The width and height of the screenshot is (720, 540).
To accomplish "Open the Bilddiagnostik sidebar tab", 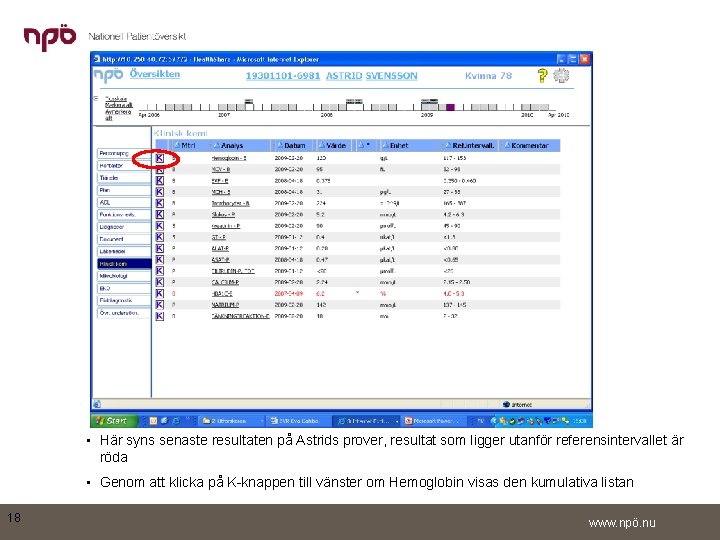I will tap(124, 300).
